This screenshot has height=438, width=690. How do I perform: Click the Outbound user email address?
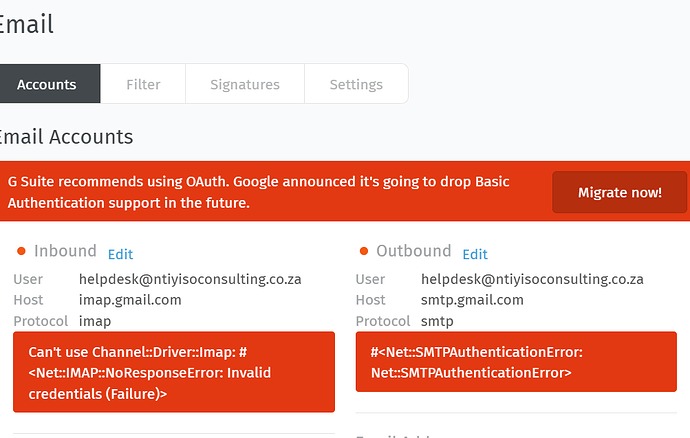pyautogui.click(x=532, y=279)
